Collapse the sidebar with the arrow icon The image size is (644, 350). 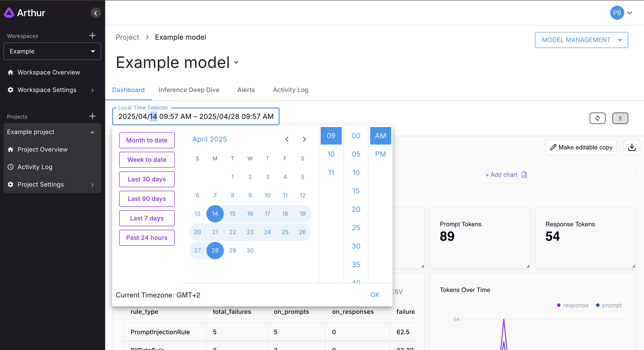(96, 13)
